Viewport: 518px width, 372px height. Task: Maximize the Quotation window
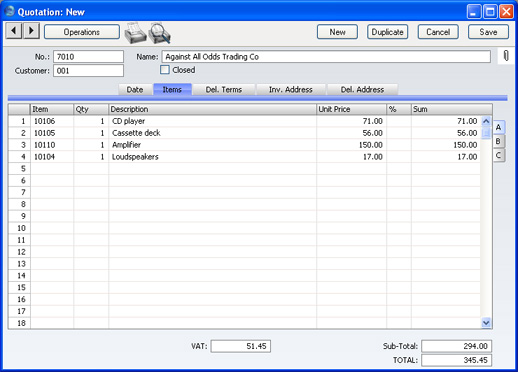point(490,12)
